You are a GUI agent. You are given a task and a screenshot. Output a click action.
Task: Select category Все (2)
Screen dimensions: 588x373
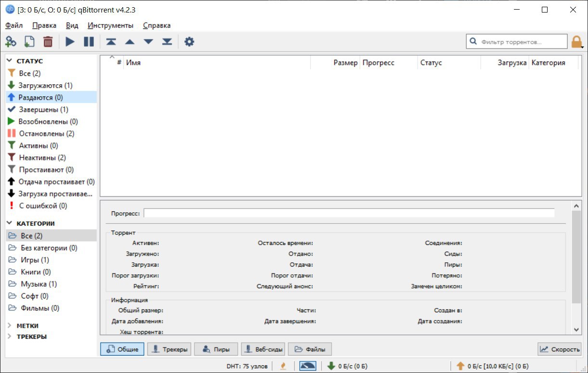(51, 236)
